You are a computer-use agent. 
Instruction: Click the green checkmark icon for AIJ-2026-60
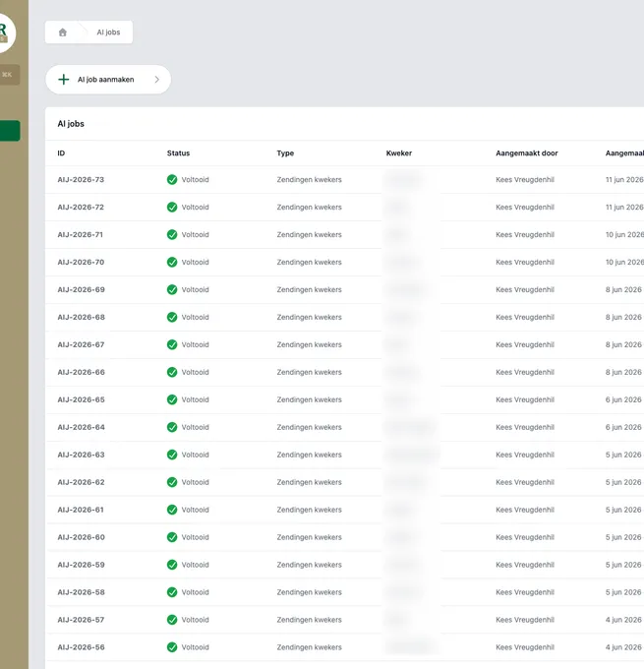(172, 537)
